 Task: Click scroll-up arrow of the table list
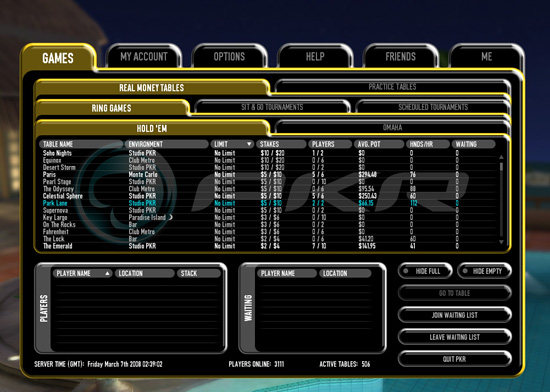(501, 157)
